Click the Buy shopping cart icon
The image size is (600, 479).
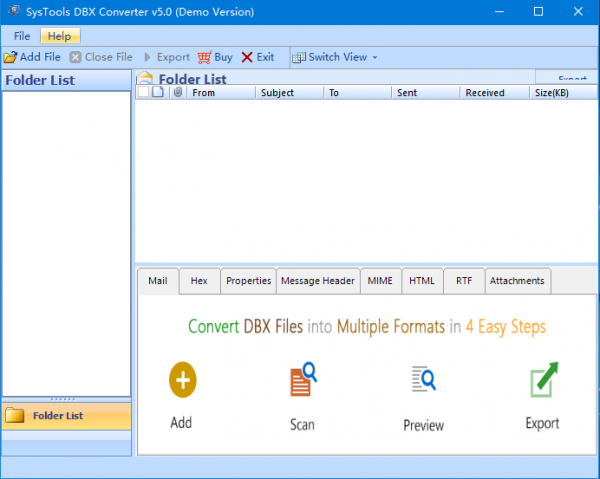pyautogui.click(x=204, y=57)
